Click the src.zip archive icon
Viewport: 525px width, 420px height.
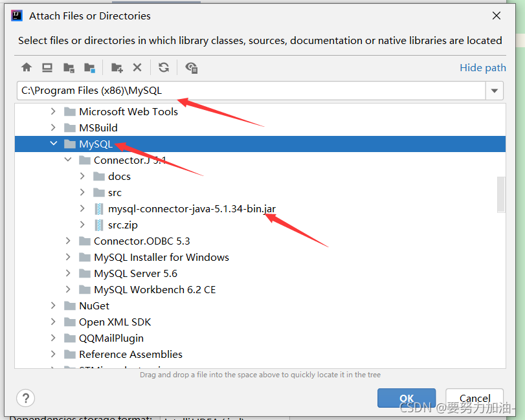tap(99, 225)
